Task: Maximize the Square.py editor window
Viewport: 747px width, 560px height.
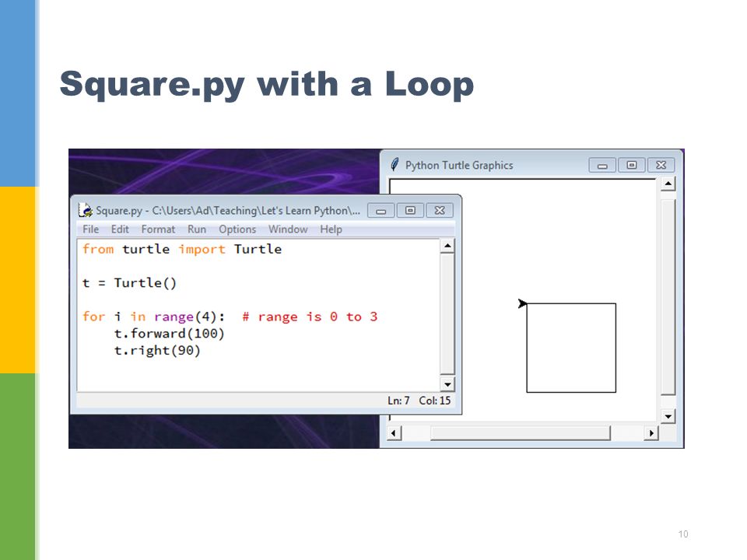Action: point(410,211)
